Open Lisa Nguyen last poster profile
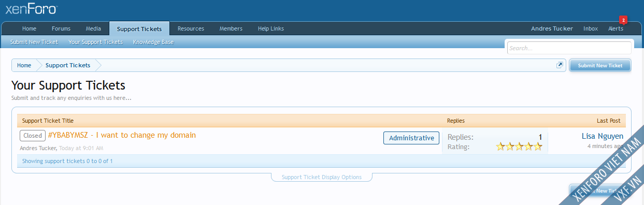The width and height of the screenshot is (644, 205). click(x=603, y=137)
